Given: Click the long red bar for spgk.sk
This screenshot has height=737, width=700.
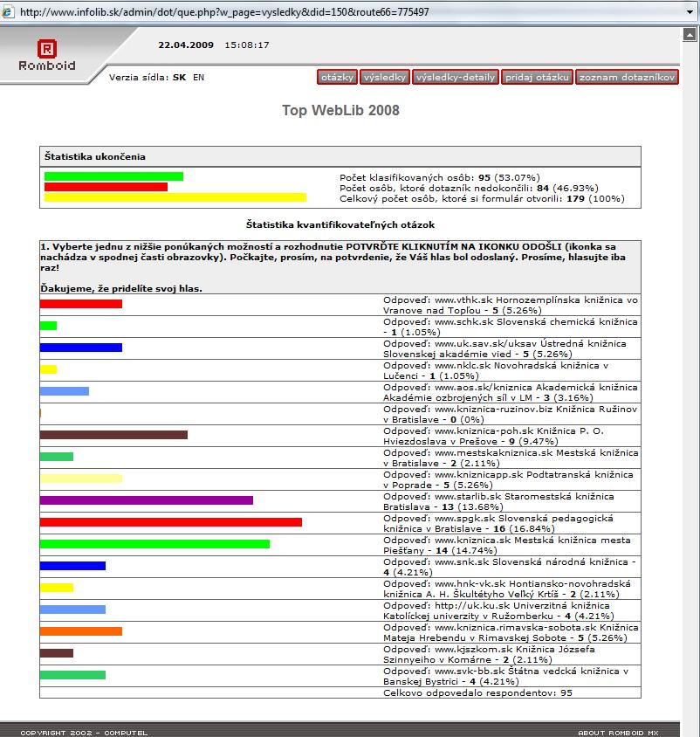Looking at the screenshot, I should pyautogui.click(x=171, y=522).
